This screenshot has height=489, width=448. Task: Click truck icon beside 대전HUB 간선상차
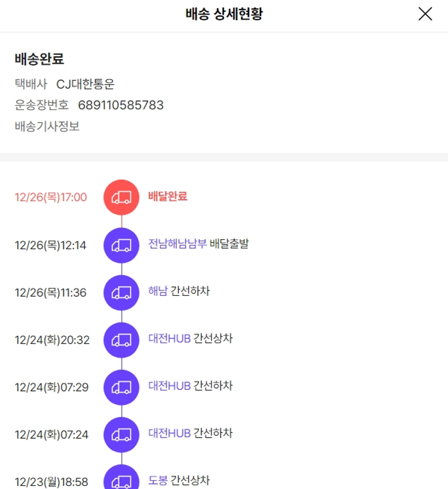click(x=121, y=340)
